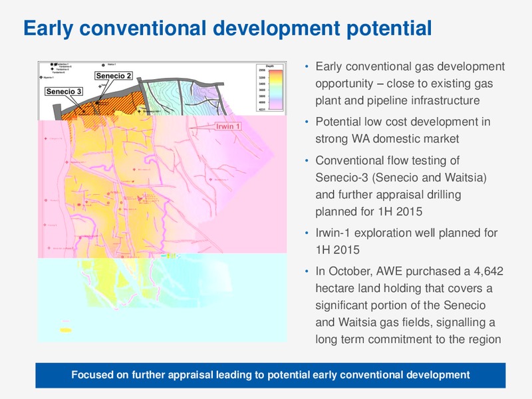This screenshot has width=532, height=399.
Task: Click the text 'hectare land holding that covers a'
Action: click(404, 289)
